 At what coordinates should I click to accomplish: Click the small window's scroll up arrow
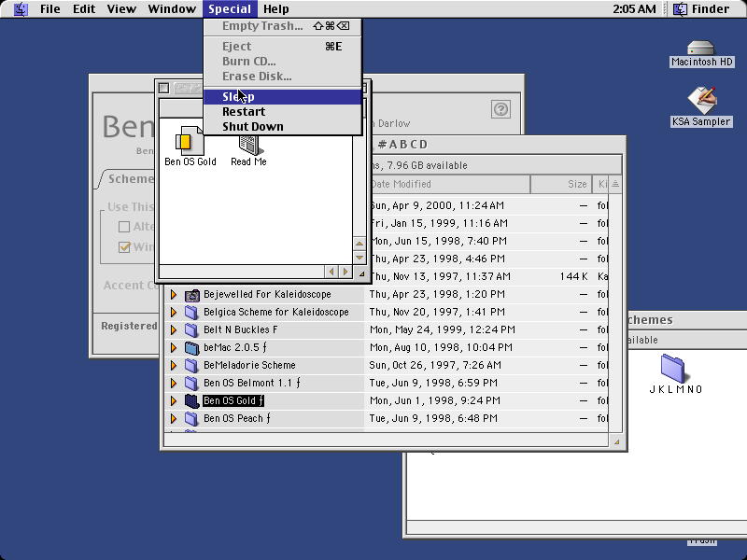(x=359, y=244)
